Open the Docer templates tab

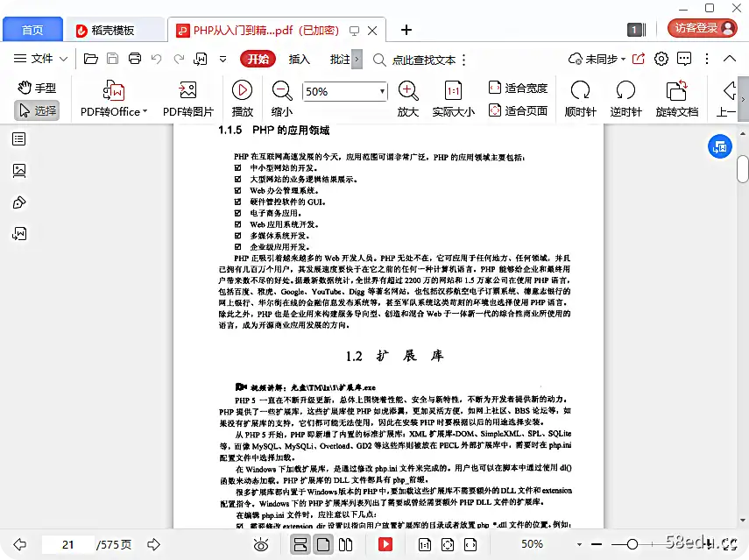click(114, 30)
